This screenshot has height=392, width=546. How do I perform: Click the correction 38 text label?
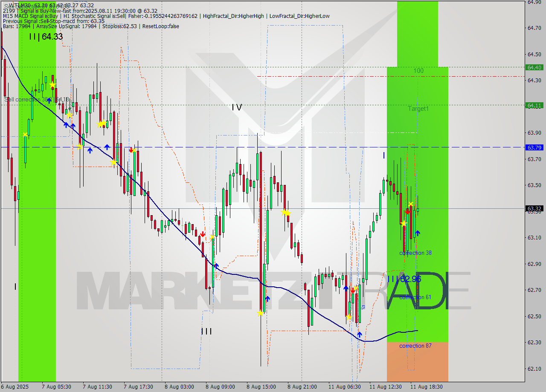[415, 253]
